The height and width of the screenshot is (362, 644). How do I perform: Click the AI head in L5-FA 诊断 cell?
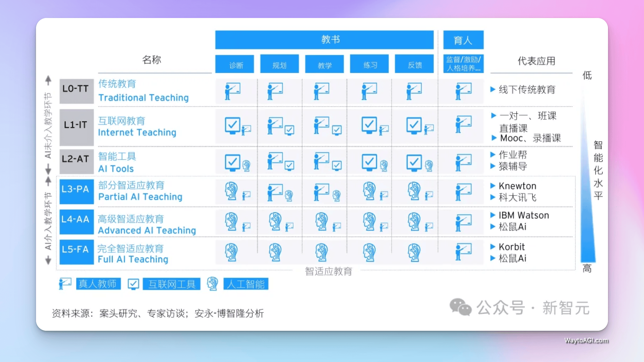(x=231, y=252)
